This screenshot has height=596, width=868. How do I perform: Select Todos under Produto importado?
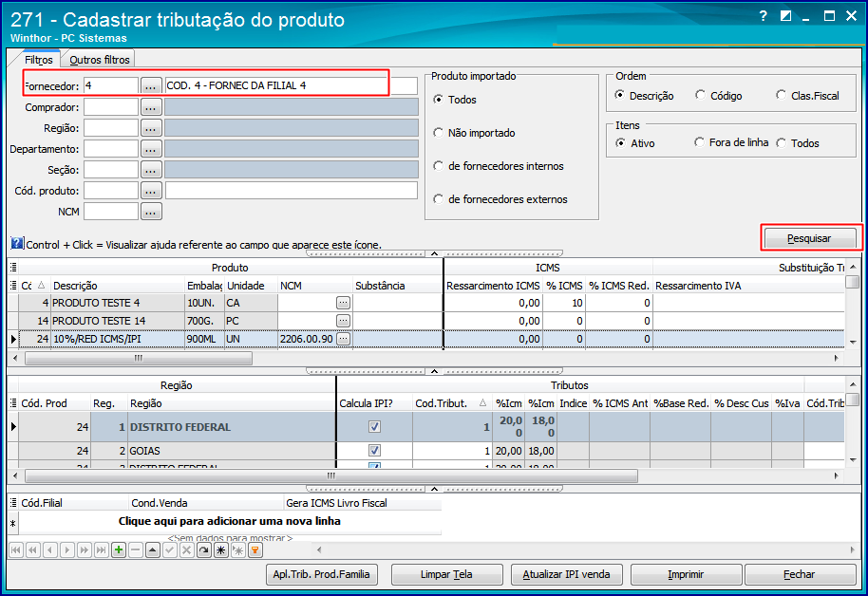click(439, 100)
